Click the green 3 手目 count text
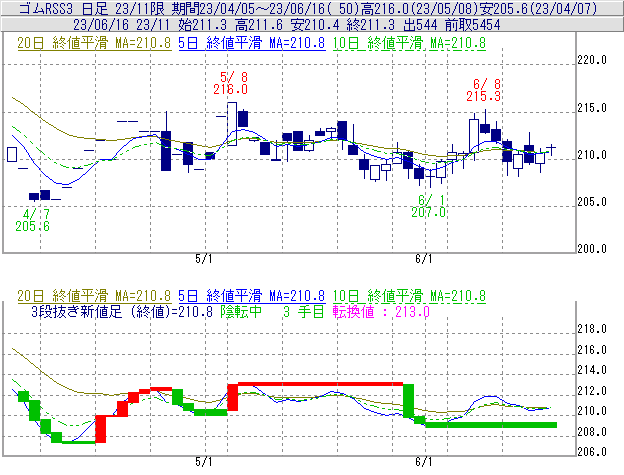Image resolution: width=624 pixels, height=475 pixels. (x=304, y=311)
